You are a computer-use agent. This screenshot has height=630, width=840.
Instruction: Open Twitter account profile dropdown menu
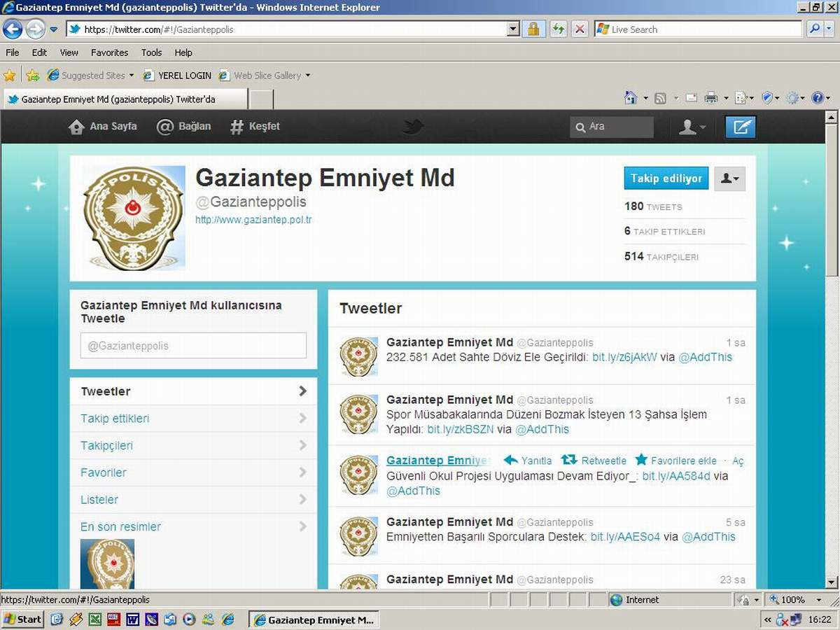tap(693, 127)
